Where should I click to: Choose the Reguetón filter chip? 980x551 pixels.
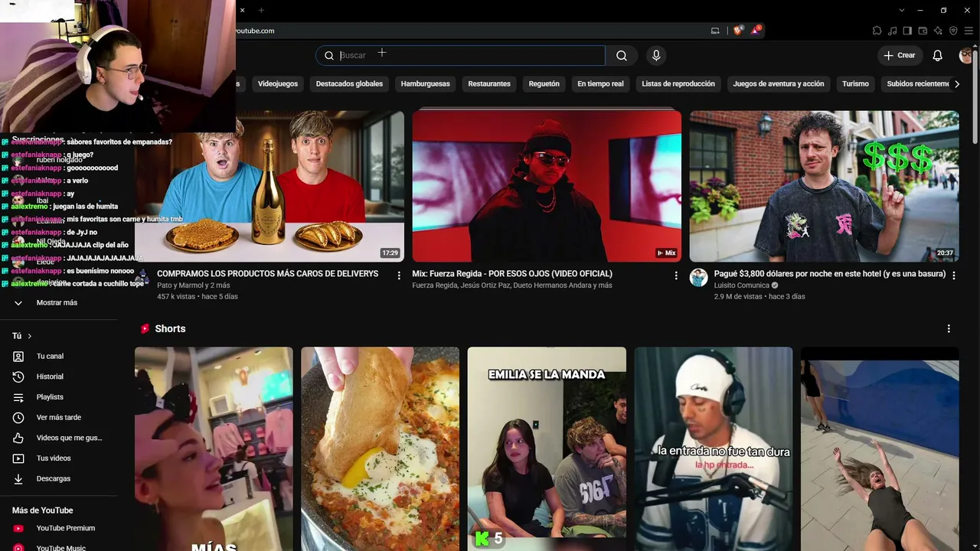pyautogui.click(x=544, y=84)
